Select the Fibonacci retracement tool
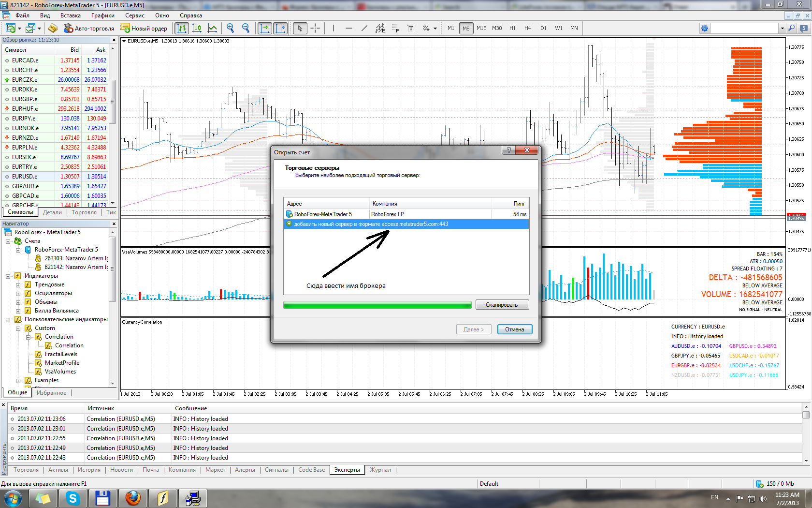The image size is (812, 508). (x=395, y=28)
